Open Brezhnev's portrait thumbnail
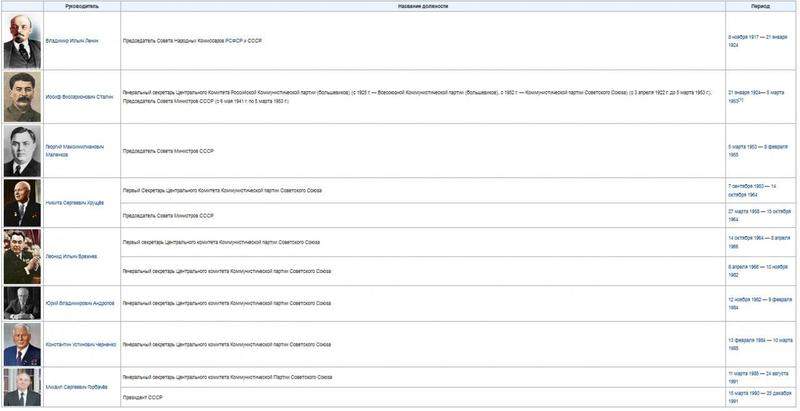This screenshot has width=800, height=411. 22,256
